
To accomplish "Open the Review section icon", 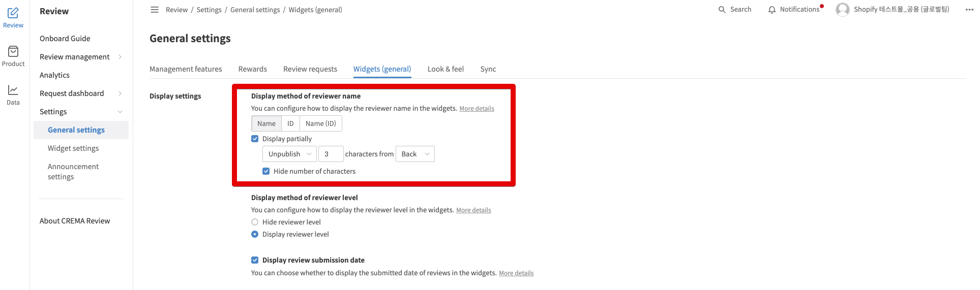I will [13, 13].
